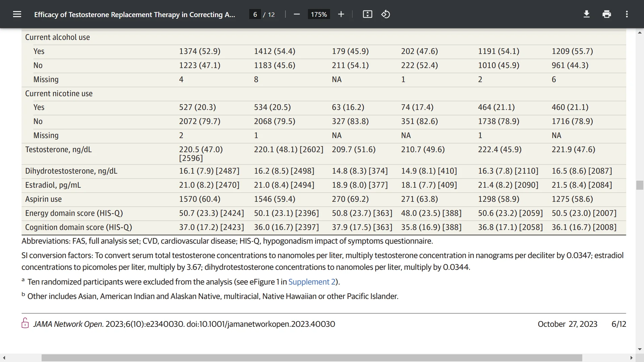Download the PDF file
Image resolution: width=644 pixels, height=362 pixels.
587,14
